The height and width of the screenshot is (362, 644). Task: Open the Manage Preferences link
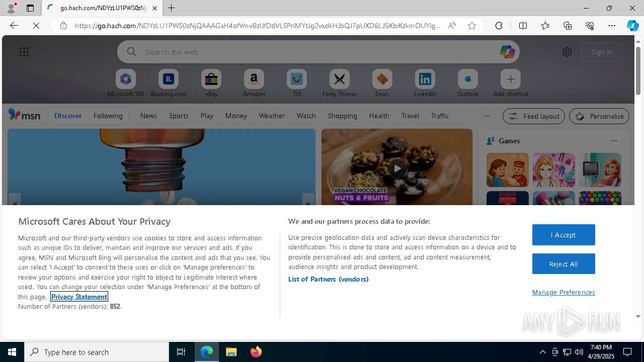pyautogui.click(x=563, y=292)
